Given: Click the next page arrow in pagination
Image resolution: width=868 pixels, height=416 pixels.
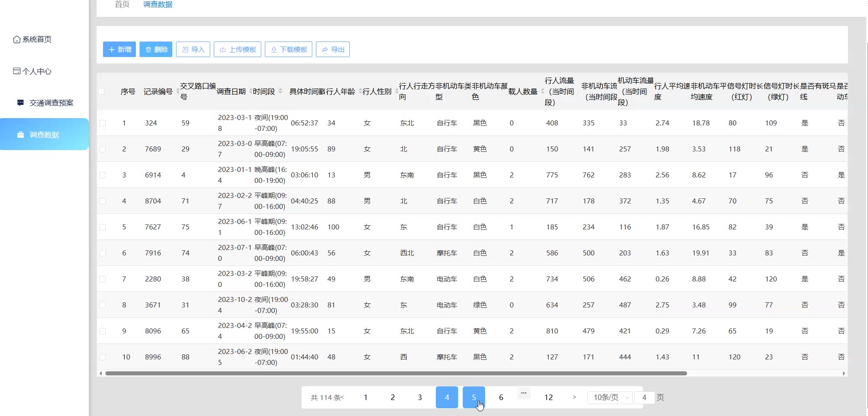Looking at the screenshot, I should 574,397.
